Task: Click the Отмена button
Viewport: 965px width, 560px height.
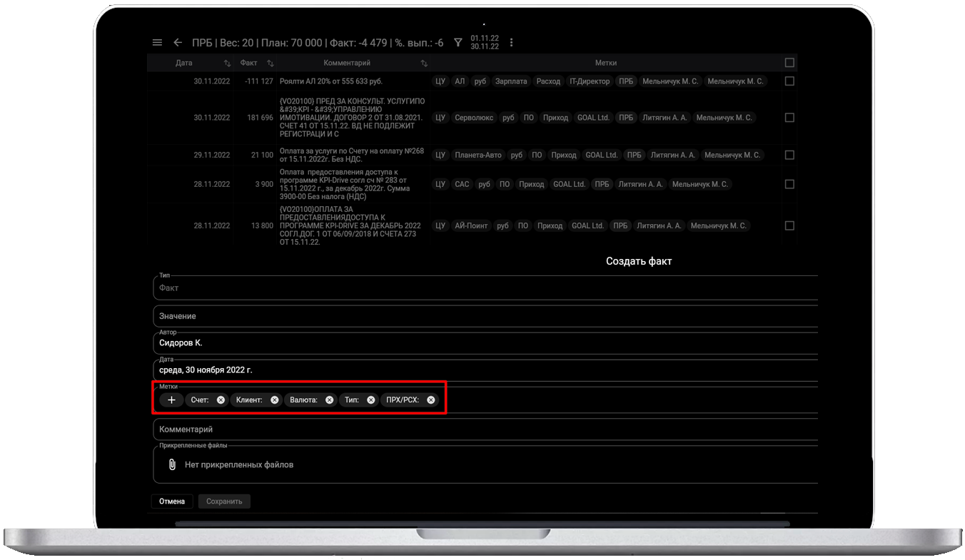Action: [x=172, y=502]
